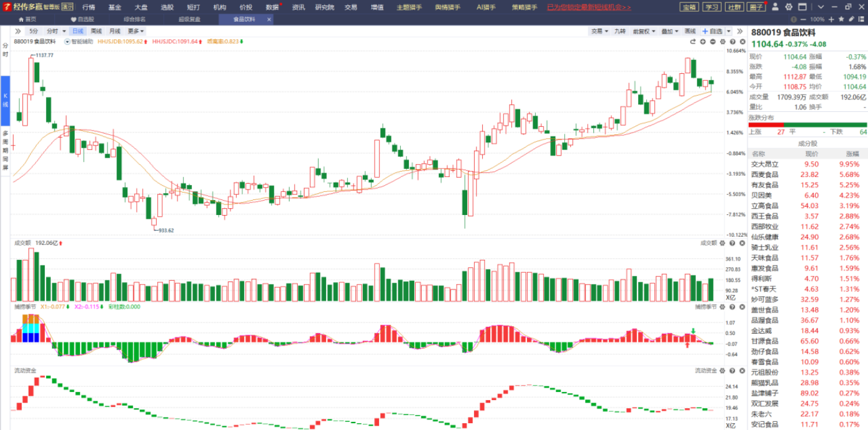Select the 周线 period

click(x=96, y=31)
